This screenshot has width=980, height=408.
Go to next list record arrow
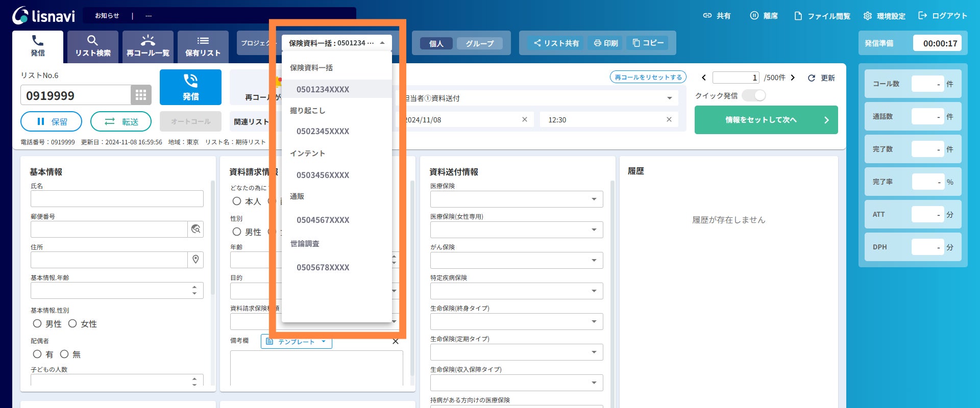(x=793, y=78)
